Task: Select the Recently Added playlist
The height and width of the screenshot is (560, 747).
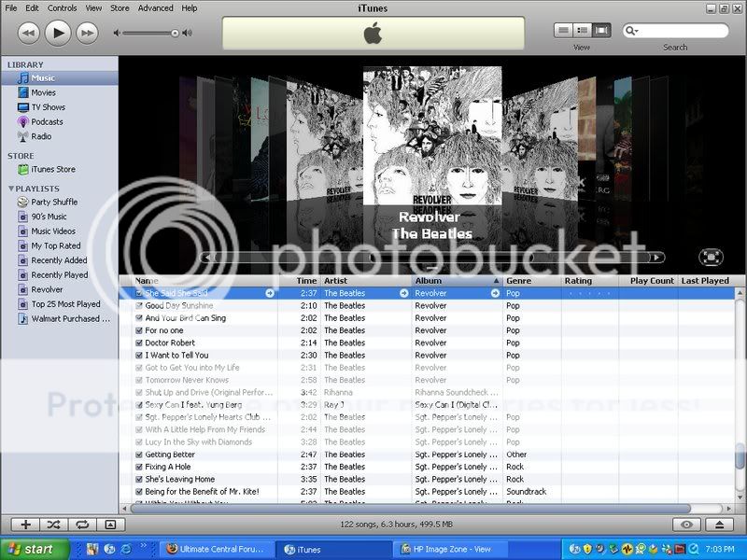Action: [60, 260]
